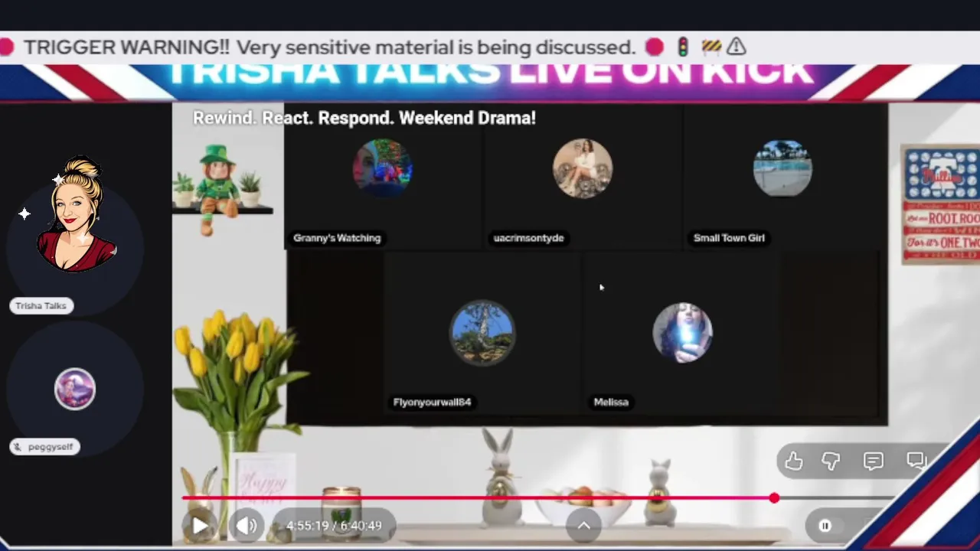Click the Granny's Watching name label

[x=337, y=238]
